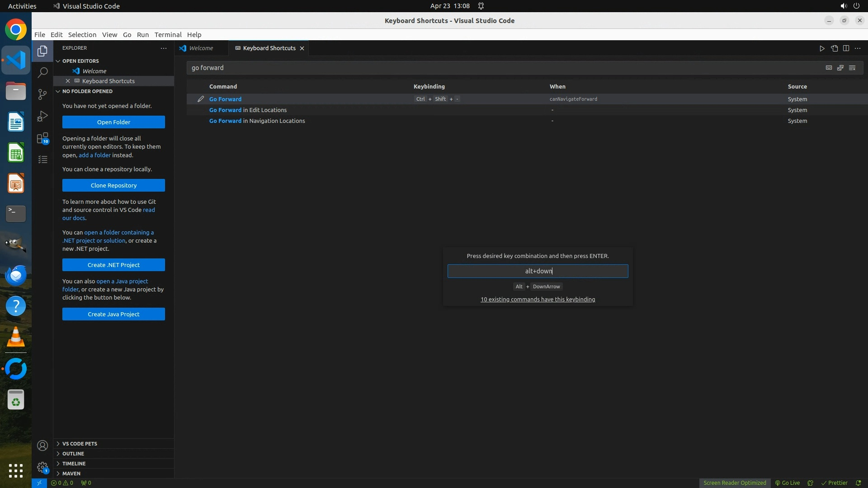
Task: Click the keybinding input field with alt+down
Action: [x=538, y=271]
